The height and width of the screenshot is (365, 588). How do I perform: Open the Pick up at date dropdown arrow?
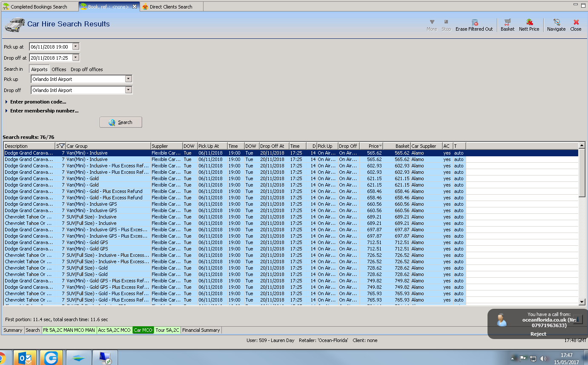pos(76,46)
